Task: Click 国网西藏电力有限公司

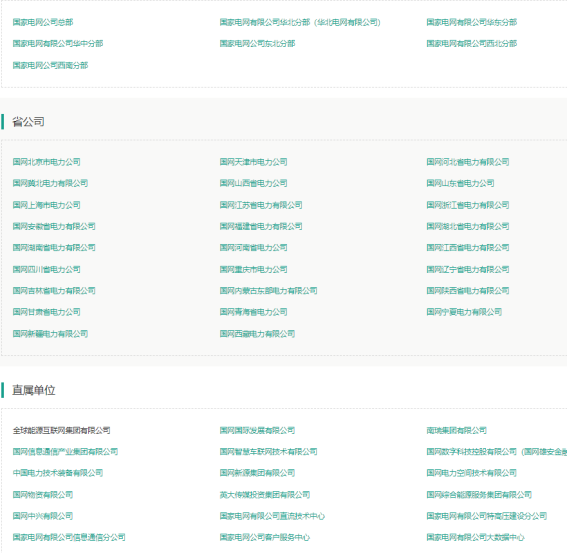Action: point(257,334)
